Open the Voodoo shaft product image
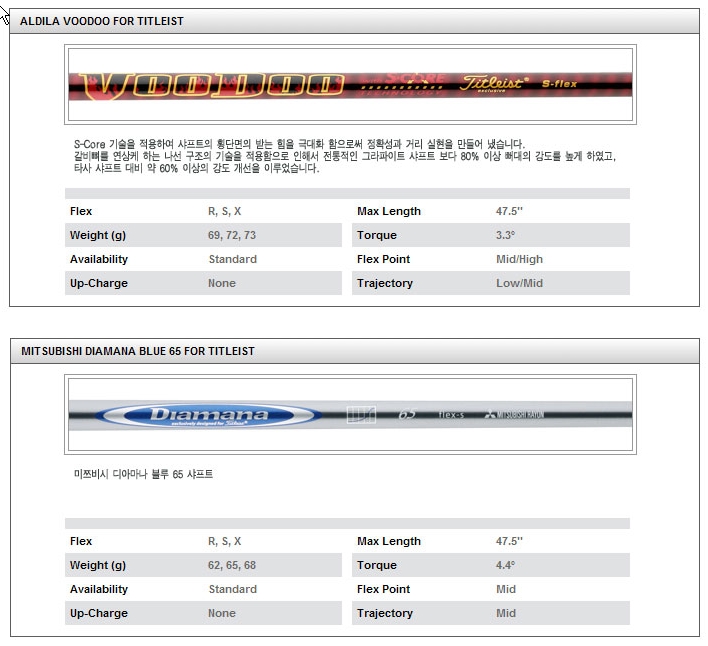The image size is (708, 646). pyautogui.click(x=350, y=84)
